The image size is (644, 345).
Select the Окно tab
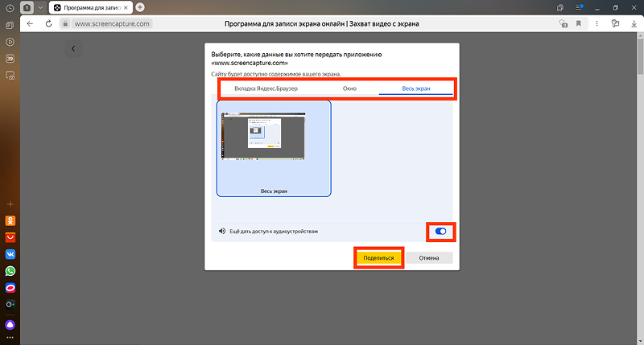pyautogui.click(x=349, y=88)
